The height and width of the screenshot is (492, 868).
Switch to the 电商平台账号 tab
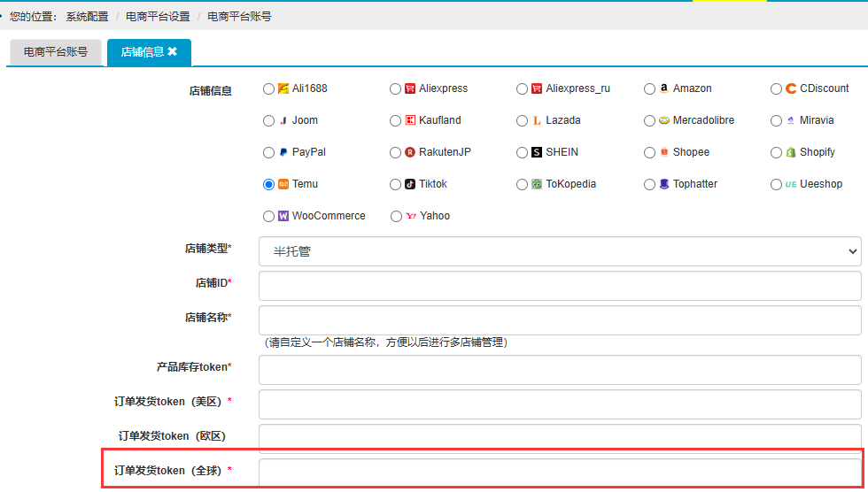(55, 52)
